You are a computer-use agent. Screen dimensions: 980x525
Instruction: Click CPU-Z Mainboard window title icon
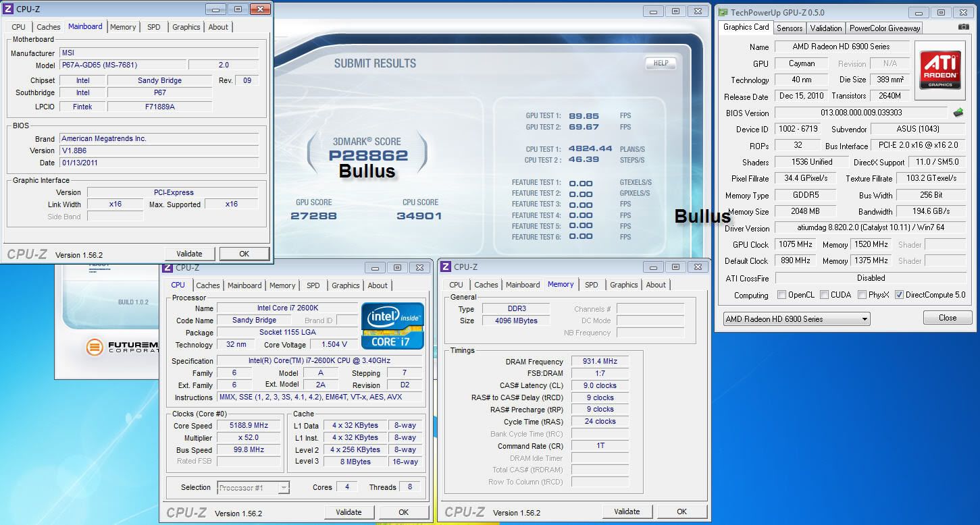(9, 9)
